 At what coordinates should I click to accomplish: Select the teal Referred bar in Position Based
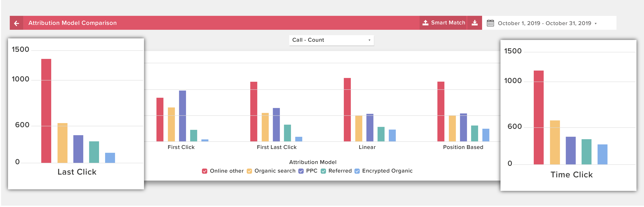[x=475, y=134]
